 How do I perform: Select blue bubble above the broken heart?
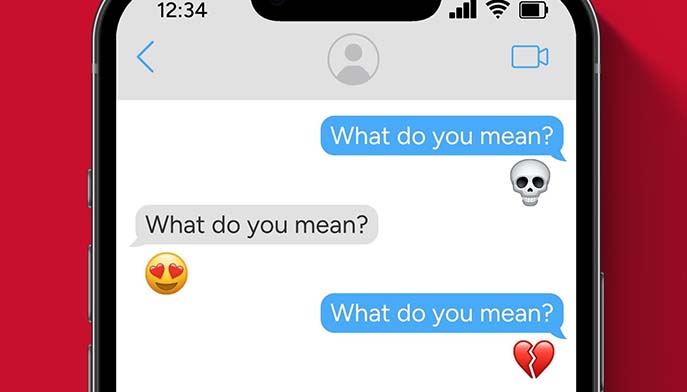click(x=443, y=314)
